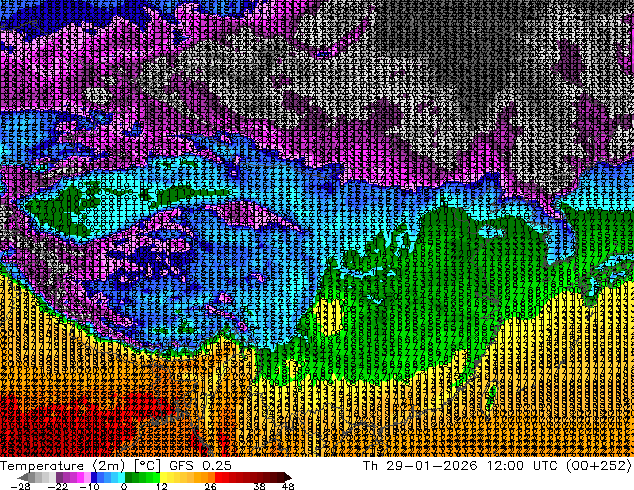Click the '0' legend value

pyautogui.click(x=124, y=486)
